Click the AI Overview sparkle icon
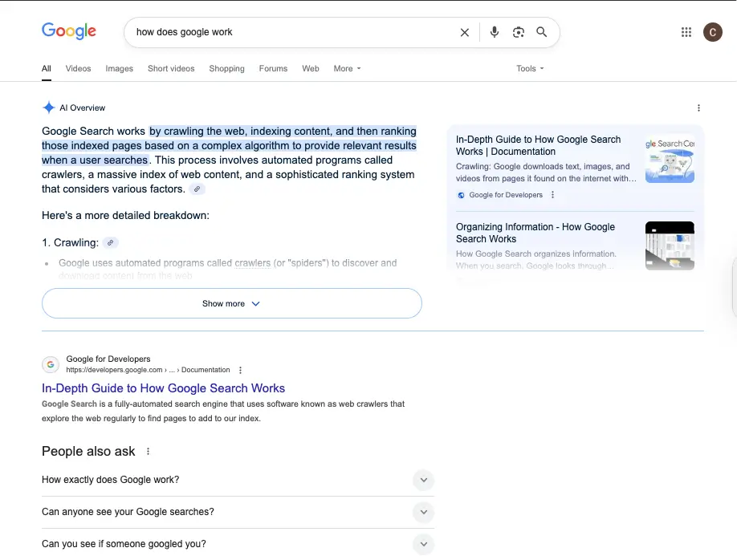 click(48, 108)
